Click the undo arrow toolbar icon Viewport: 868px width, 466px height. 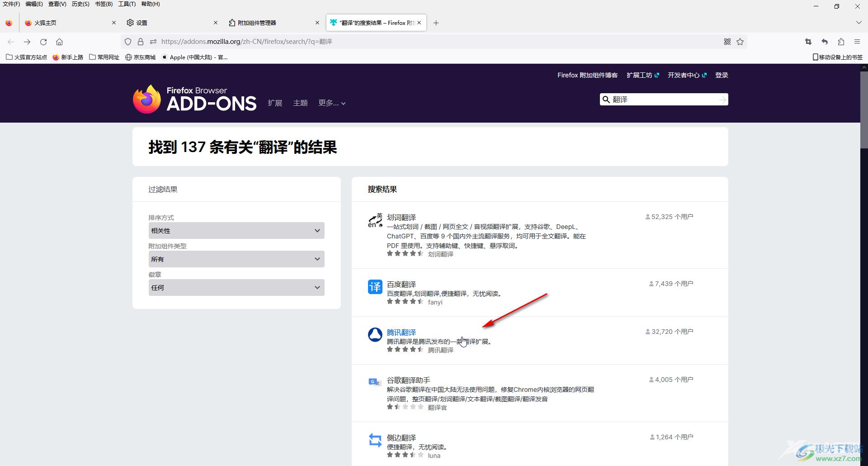click(825, 42)
